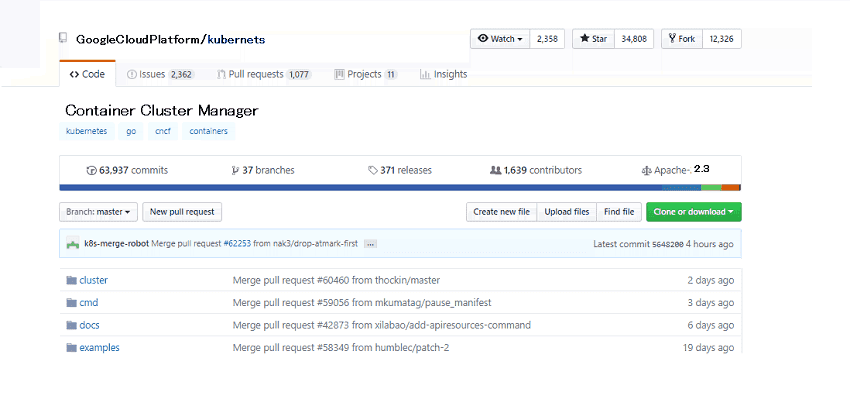The height and width of the screenshot is (413, 850).
Task: View stargazers count 34,808
Action: (634, 39)
